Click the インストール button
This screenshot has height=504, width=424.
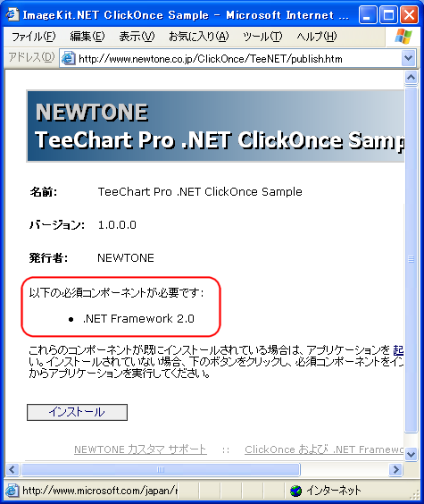click(x=77, y=412)
